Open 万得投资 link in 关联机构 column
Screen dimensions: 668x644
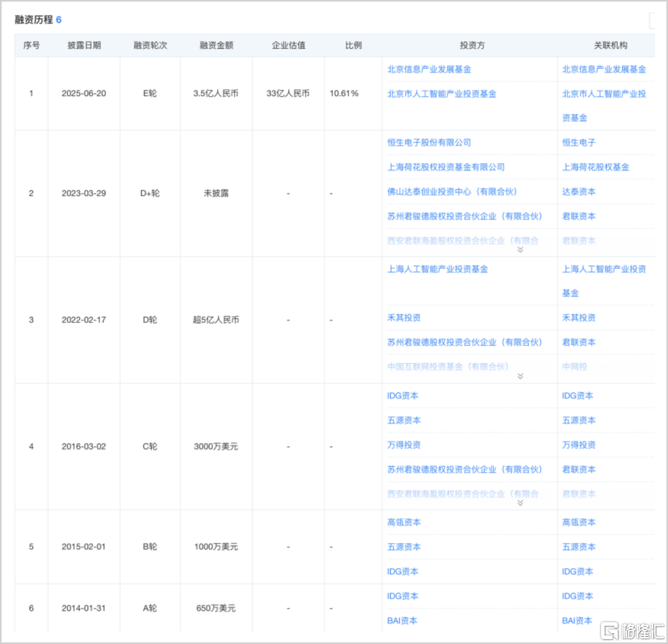579,445
